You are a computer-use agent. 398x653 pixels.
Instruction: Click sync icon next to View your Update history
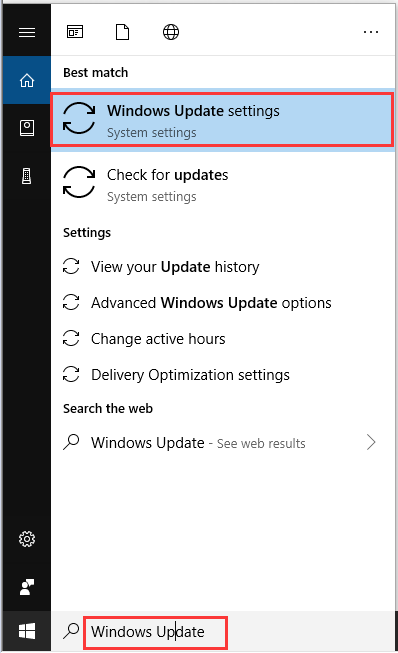coord(71,266)
